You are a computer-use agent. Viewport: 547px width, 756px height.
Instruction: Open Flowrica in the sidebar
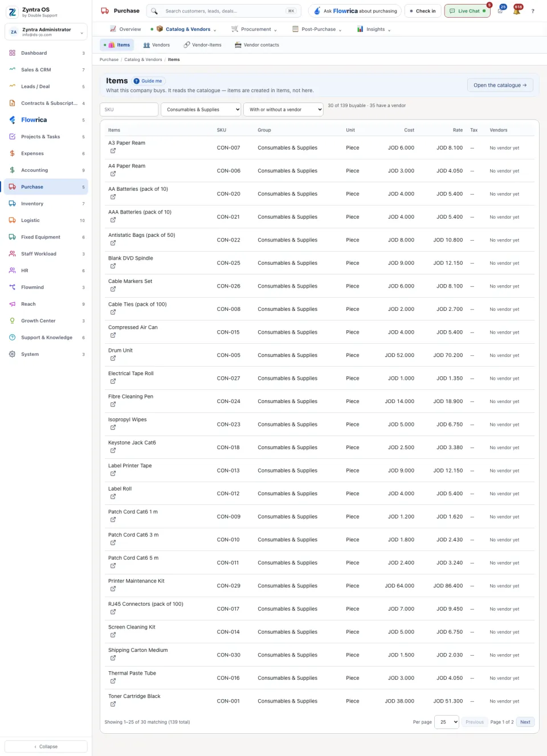(x=46, y=120)
